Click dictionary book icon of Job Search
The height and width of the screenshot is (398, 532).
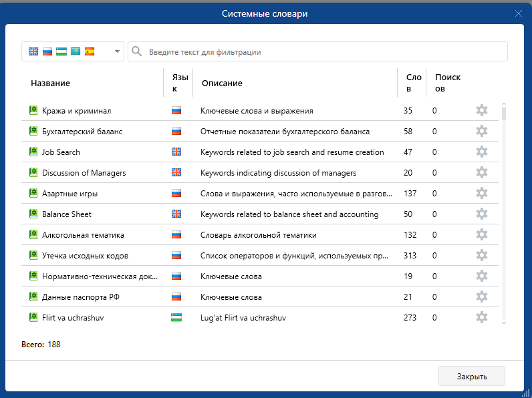click(x=33, y=152)
